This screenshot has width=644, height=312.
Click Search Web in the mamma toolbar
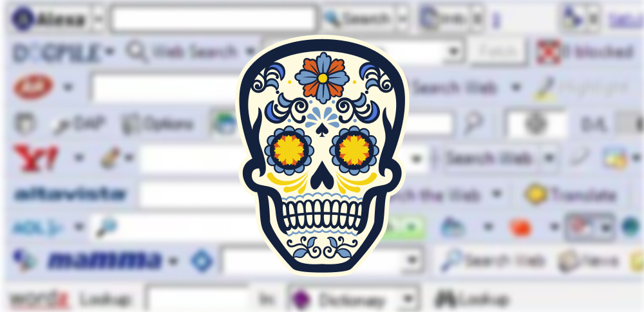click(x=493, y=261)
